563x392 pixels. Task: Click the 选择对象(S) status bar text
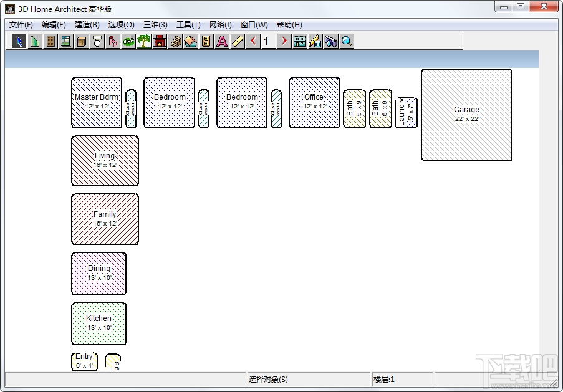coord(268,380)
